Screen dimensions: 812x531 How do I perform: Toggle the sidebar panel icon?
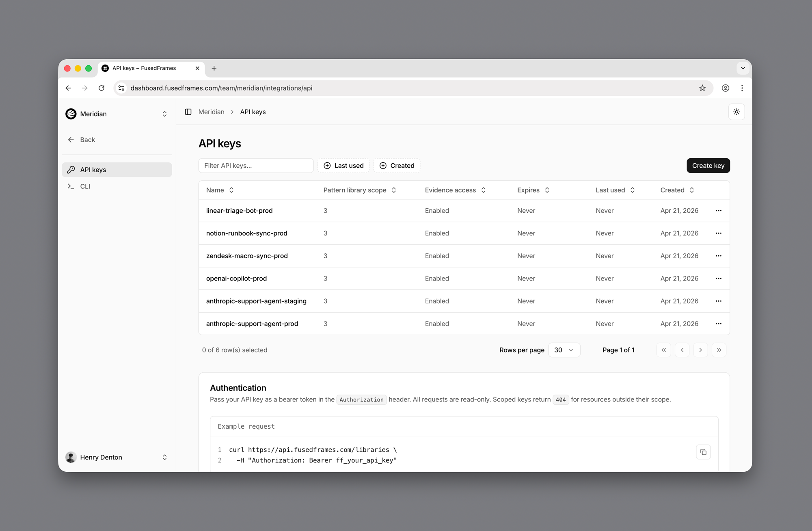pyautogui.click(x=188, y=112)
